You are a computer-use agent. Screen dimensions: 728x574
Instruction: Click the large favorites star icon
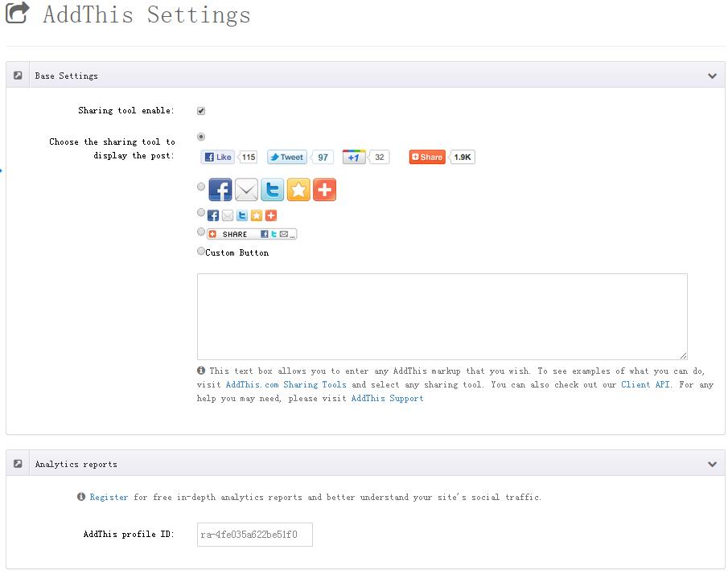tap(298, 189)
